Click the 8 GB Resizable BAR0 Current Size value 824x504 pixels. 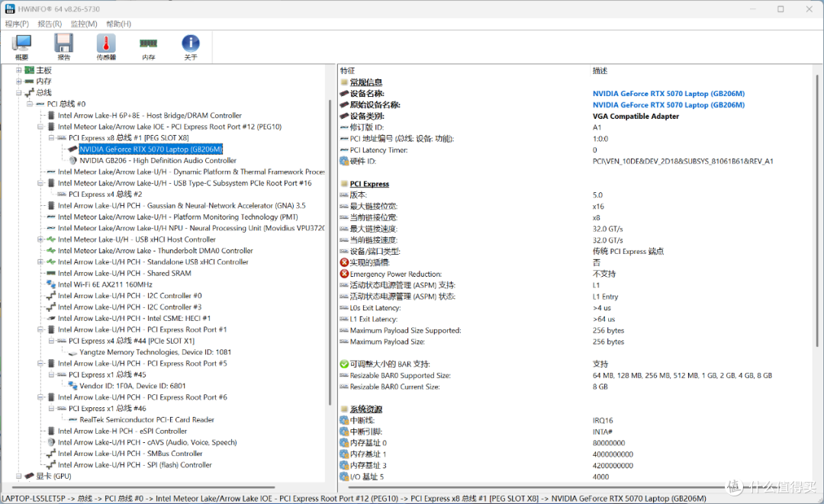[600, 387]
